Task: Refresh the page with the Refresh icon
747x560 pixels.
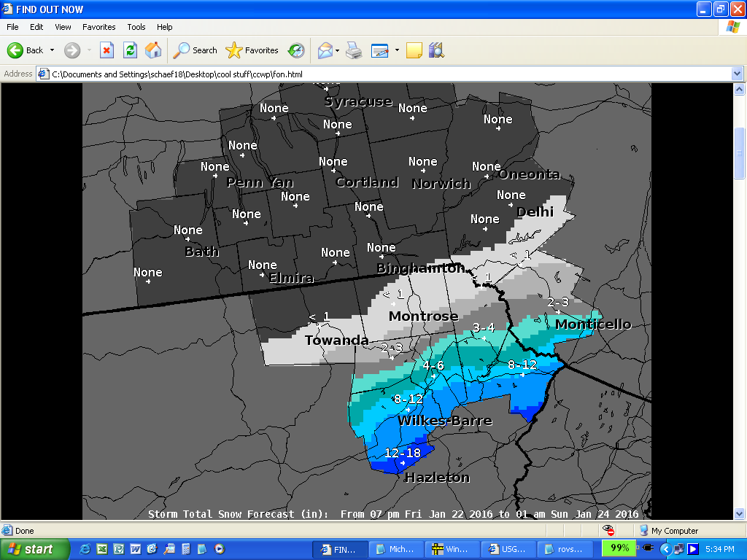Action: (x=130, y=50)
